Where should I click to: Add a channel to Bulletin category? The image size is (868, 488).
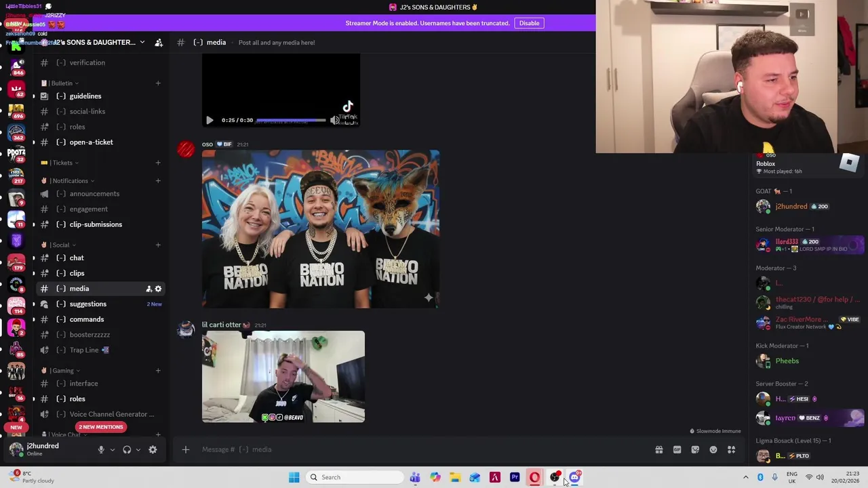[x=158, y=83]
